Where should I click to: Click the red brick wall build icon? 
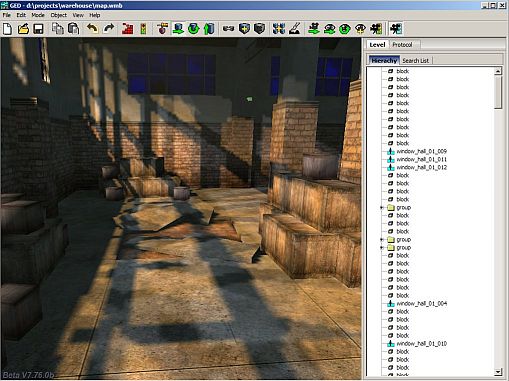coord(128,29)
